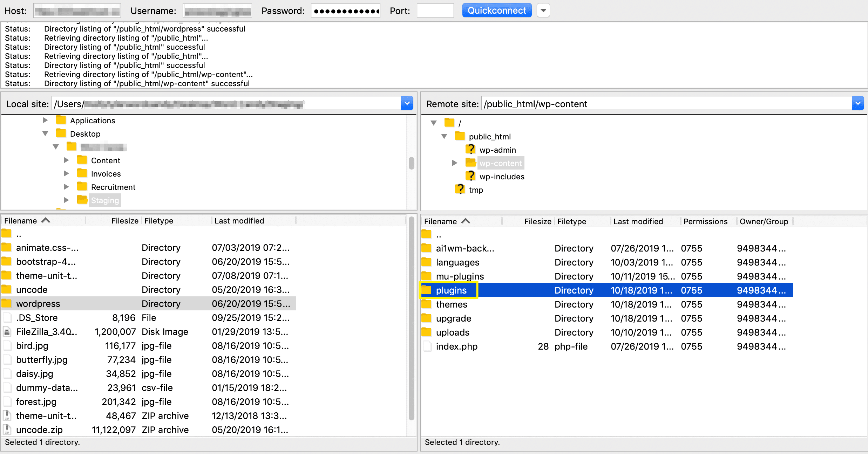
Task: Select the uncode folder icon in local list
Action: (6, 289)
